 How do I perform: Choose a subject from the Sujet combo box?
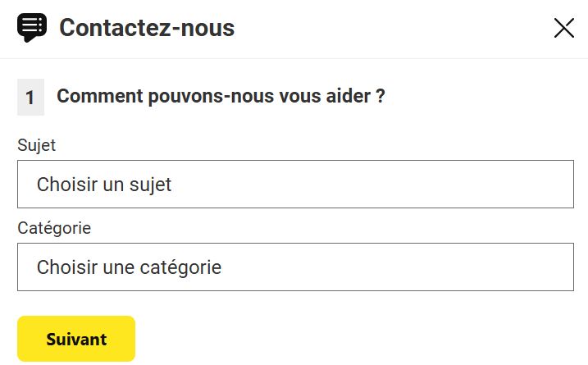coord(295,185)
